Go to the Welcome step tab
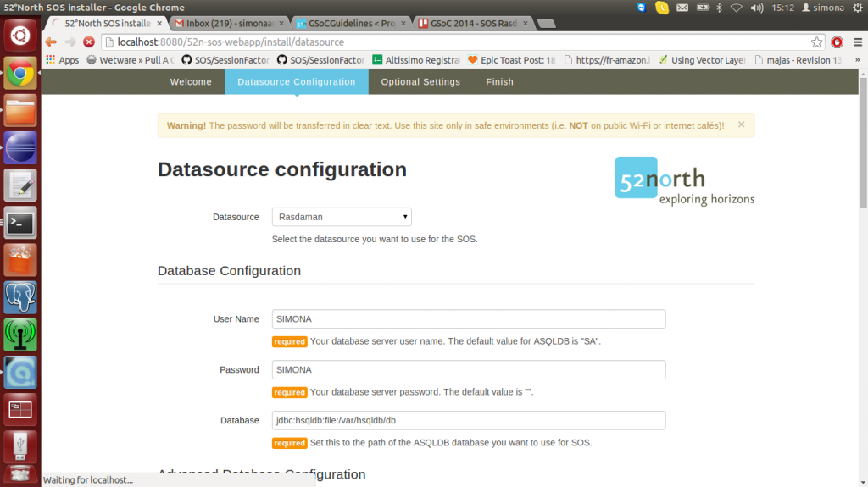Image resolution: width=868 pixels, height=487 pixels. (x=191, y=82)
